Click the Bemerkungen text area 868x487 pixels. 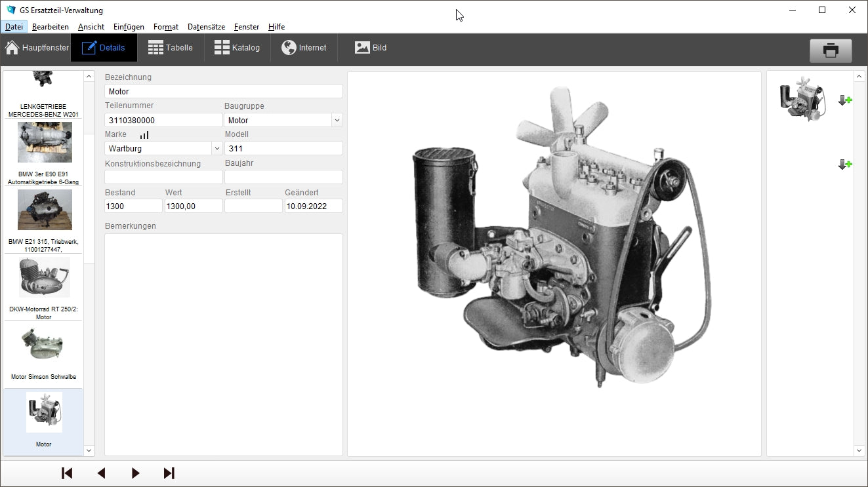223,344
